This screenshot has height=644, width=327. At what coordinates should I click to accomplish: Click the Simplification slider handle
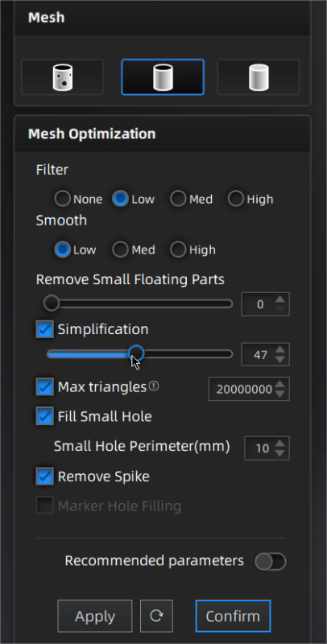[136, 353]
